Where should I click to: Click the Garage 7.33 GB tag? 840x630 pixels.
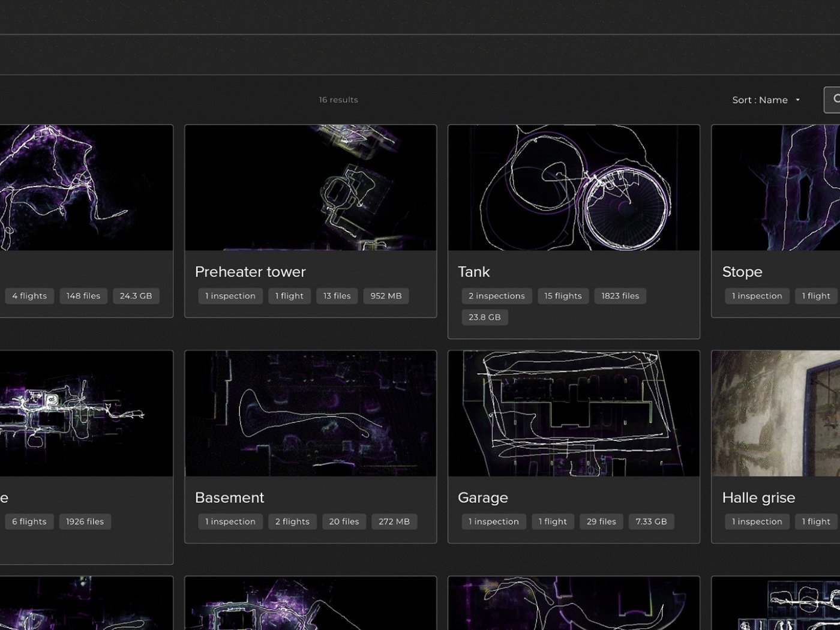tap(651, 521)
